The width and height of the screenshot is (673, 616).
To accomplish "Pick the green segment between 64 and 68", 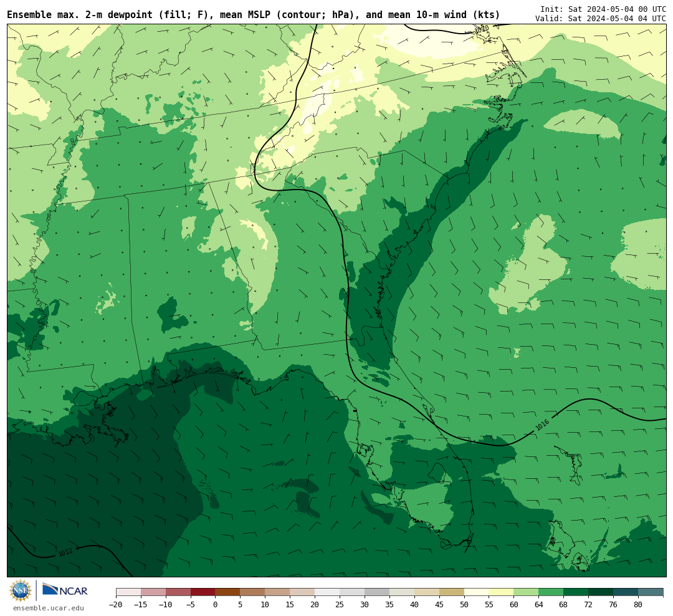I will 551,592.
